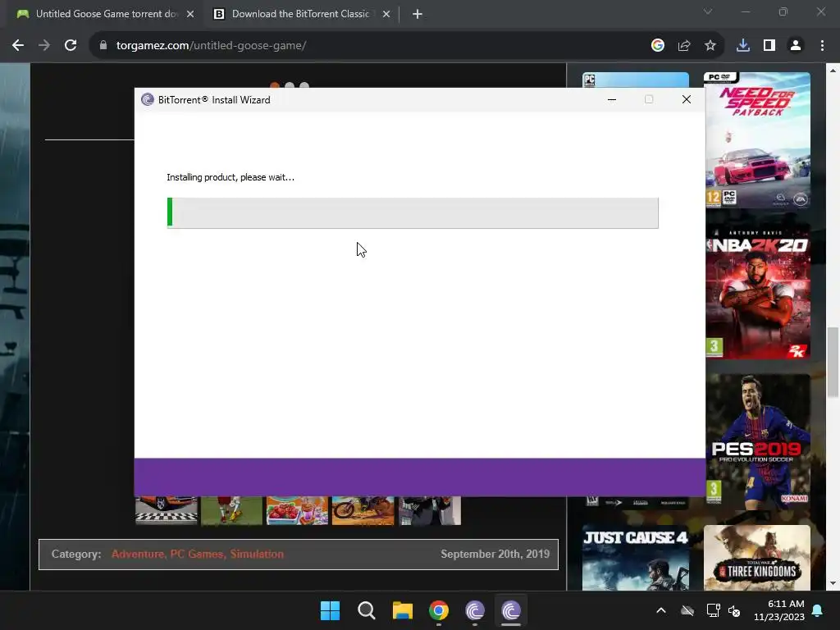The height and width of the screenshot is (630, 840).
Task: Open the active BitTorrent installer taskbar icon
Action: pos(511,610)
